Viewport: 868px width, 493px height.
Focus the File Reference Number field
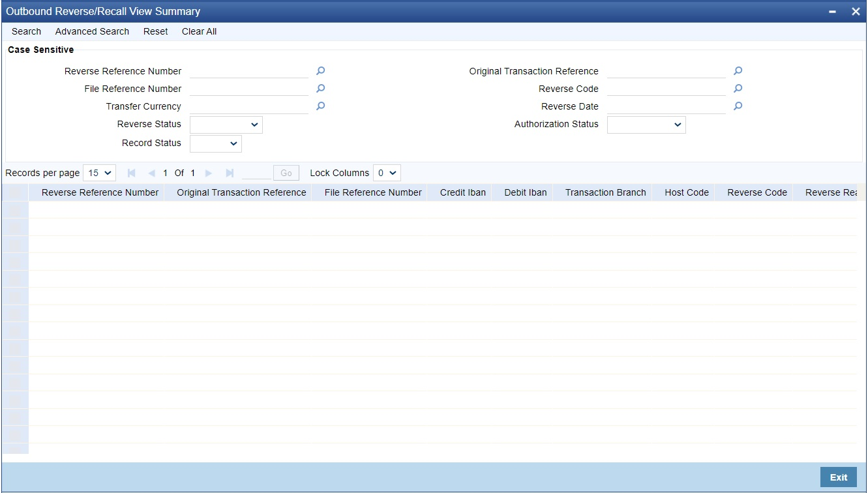click(249, 89)
